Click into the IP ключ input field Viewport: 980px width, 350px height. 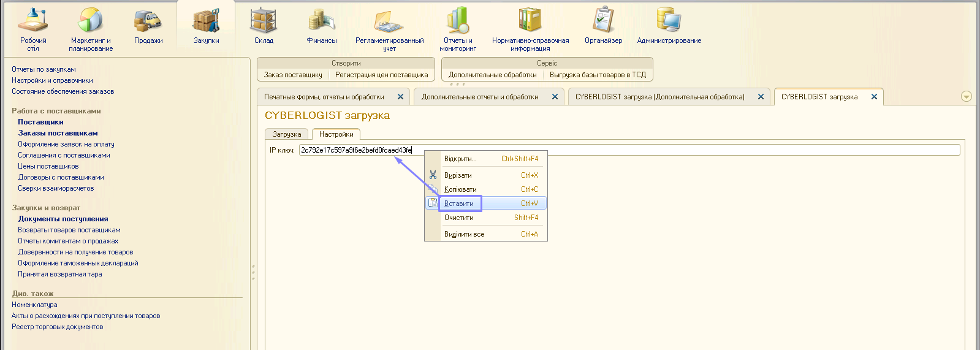(x=629, y=150)
